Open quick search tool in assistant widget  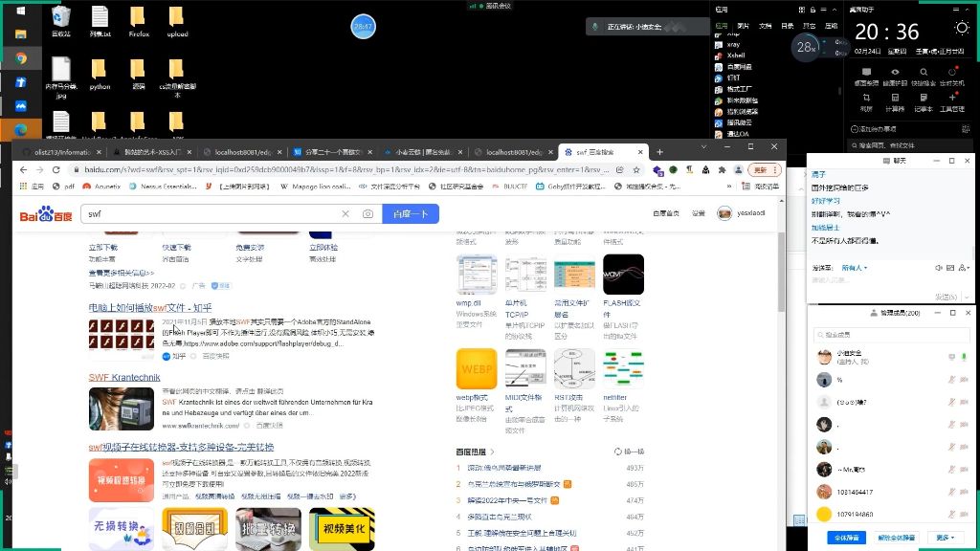(924, 77)
